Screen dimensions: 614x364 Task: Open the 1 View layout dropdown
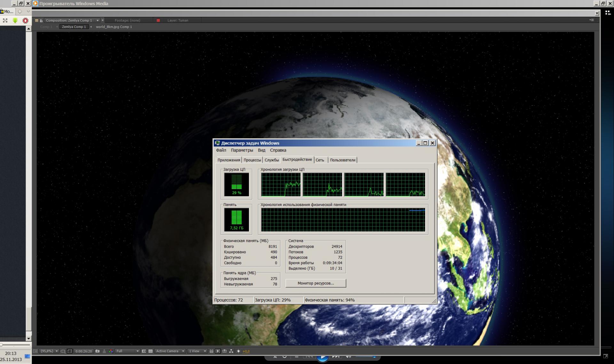(x=197, y=351)
